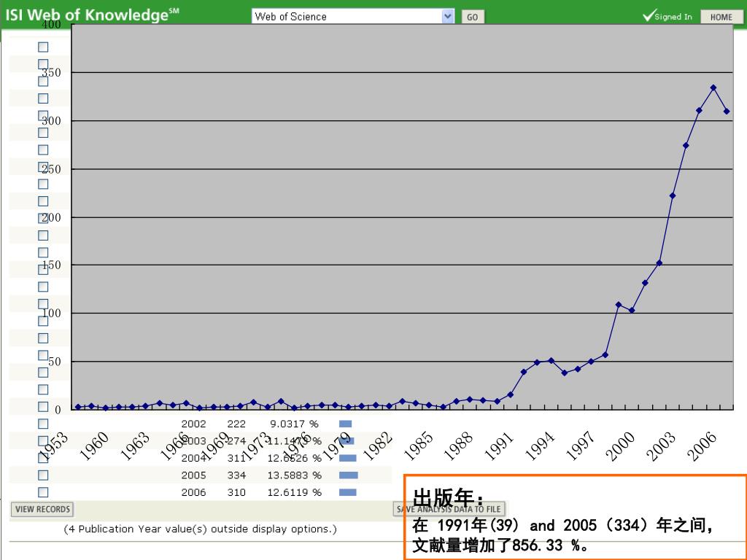The image size is (747, 560).
Task: Click the ISI Web of Knowledge logo
Action: (x=92, y=15)
